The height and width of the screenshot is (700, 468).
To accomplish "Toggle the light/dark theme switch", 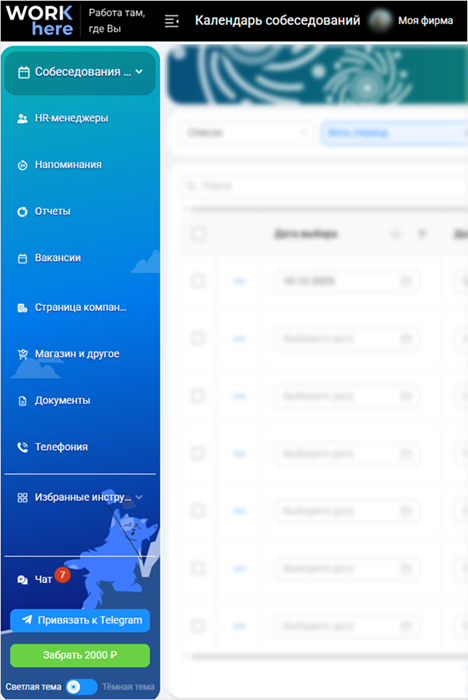I will coord(81,687).
